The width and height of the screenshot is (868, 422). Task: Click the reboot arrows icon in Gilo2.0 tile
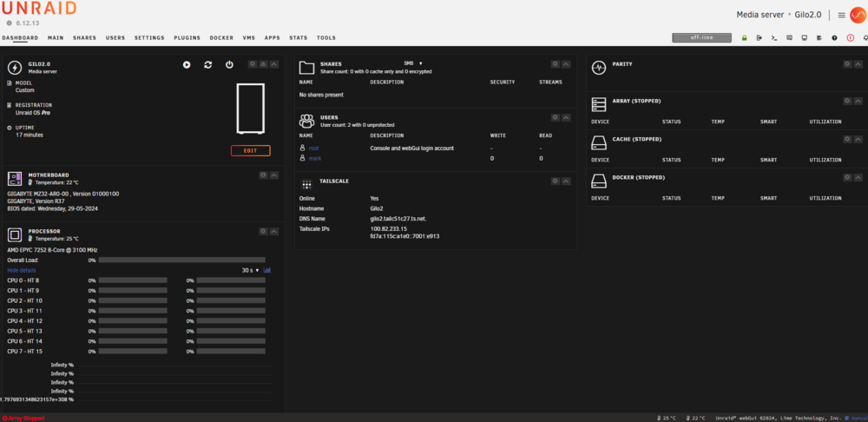point(207,65)
